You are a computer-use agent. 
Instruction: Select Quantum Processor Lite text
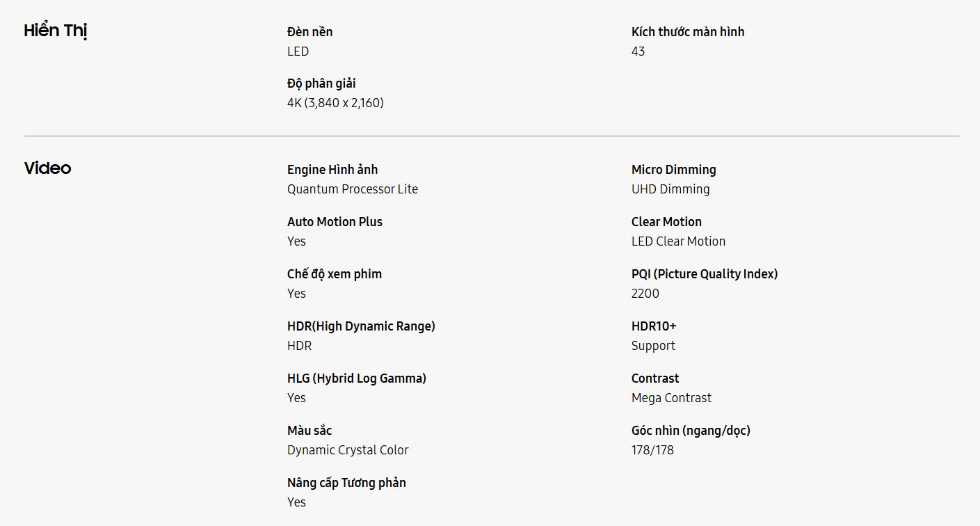tap(353, 189)
